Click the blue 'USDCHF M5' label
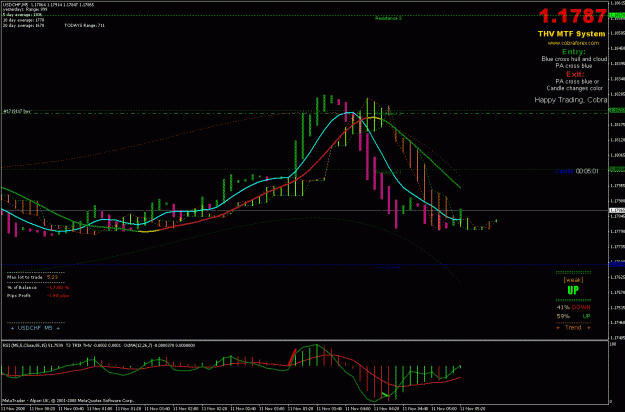Image resolution: width=625 pixels, height=412 pixels. click(x=35, y=328)
